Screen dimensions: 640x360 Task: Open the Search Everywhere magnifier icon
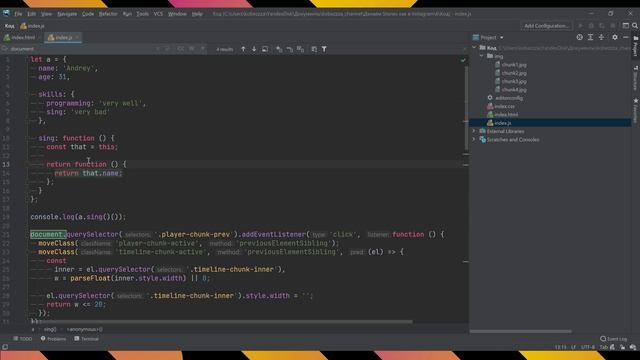point(635,26)
